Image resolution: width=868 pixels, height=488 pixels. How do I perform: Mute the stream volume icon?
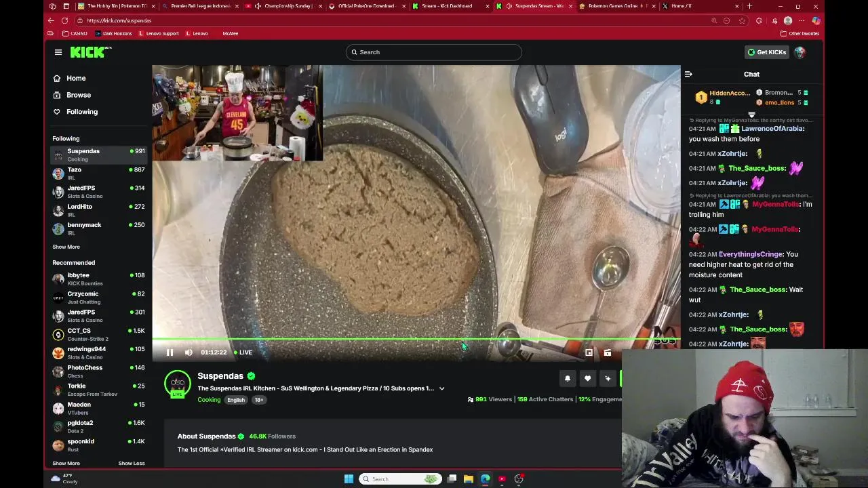point(189,352)
